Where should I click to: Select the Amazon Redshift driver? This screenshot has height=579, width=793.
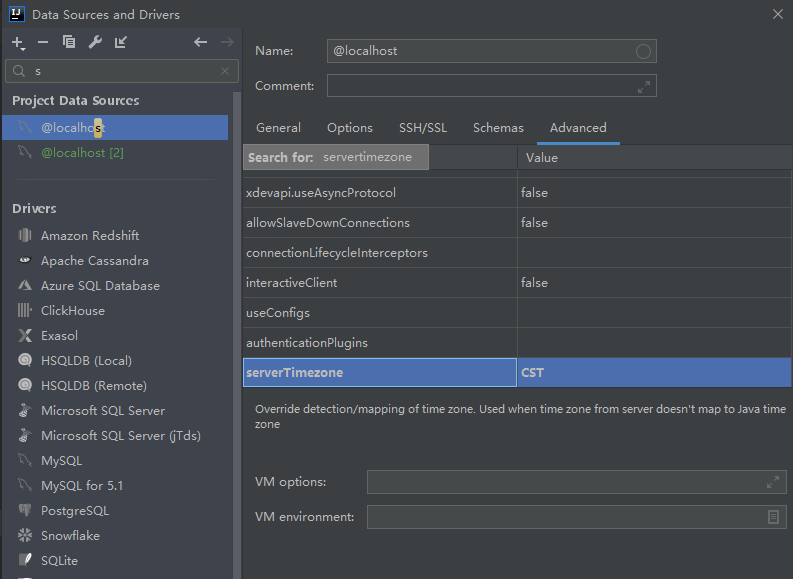click(90, 236)
